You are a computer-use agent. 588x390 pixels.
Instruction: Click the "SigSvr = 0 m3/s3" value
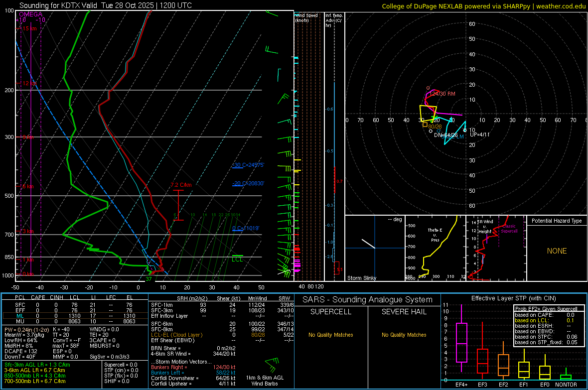pos(110,357)
